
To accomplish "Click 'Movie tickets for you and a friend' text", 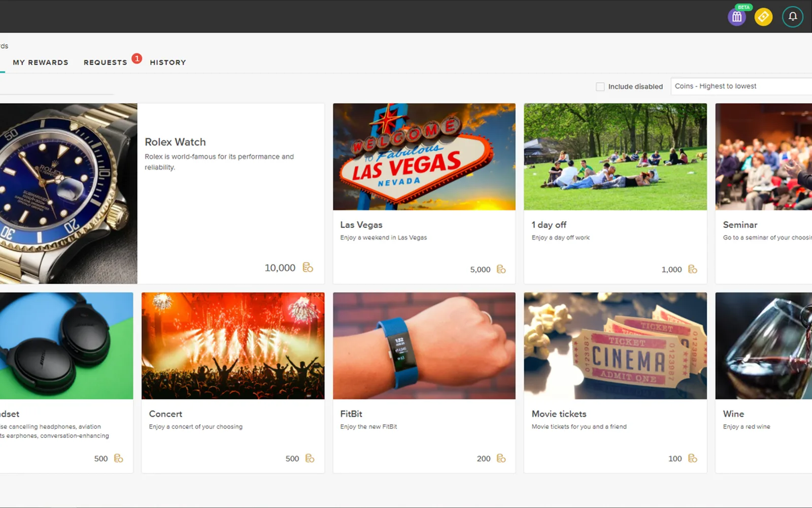I will 579,427.
